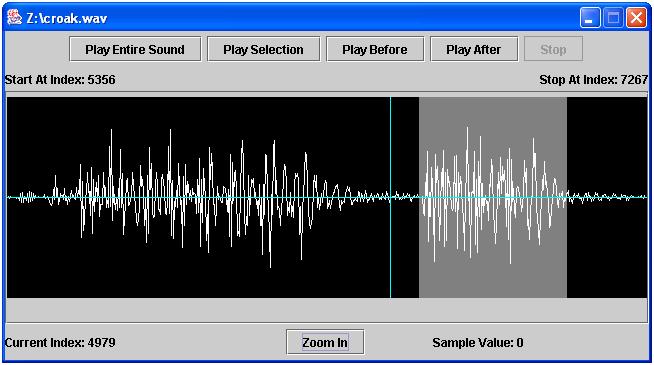Click the Stop At Index label
The image size is (654, 365).
coord(594,80)
